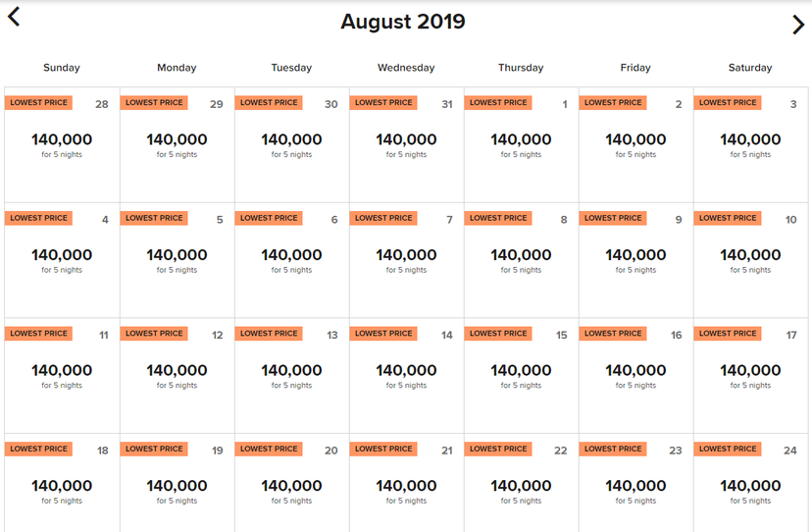
Task: Choose August 1 check-in date
Action: [521, 145]
